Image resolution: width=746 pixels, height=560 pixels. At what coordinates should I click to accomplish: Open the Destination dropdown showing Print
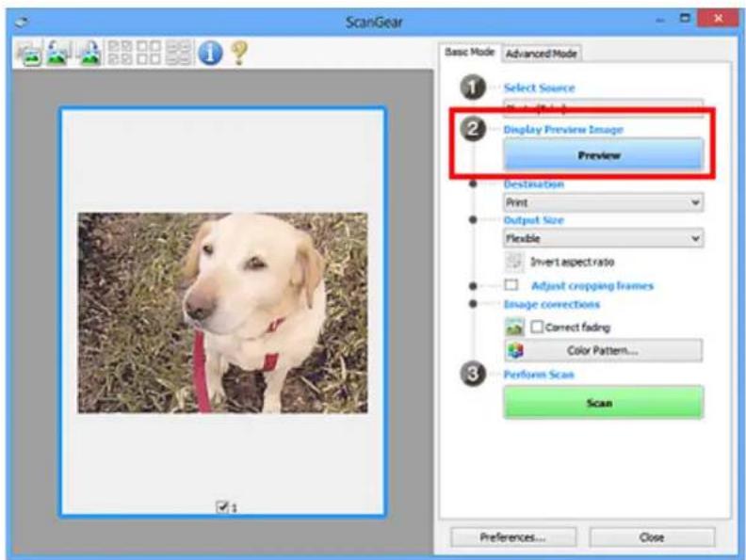(603, 202)
